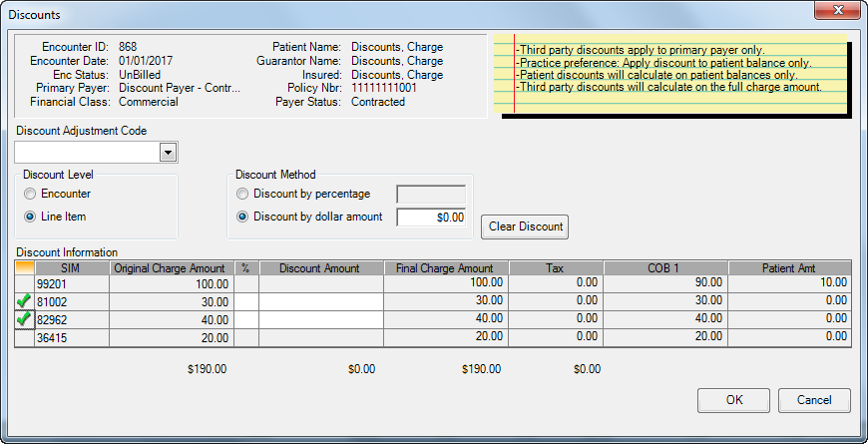Image resolution: width=868 pixels, height=444 pixels.
Task: Confirm with the OK button
Action: pyautogui.click(x=733, y=400)
